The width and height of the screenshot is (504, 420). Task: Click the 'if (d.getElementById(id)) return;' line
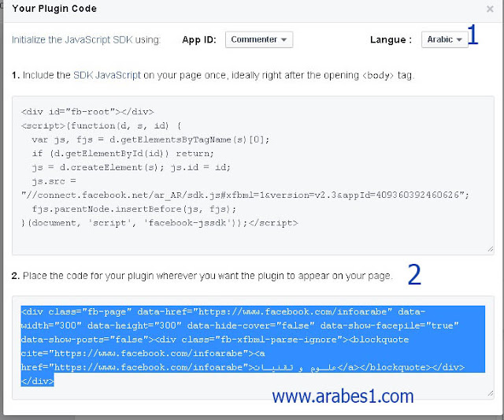tap(123, 154)
